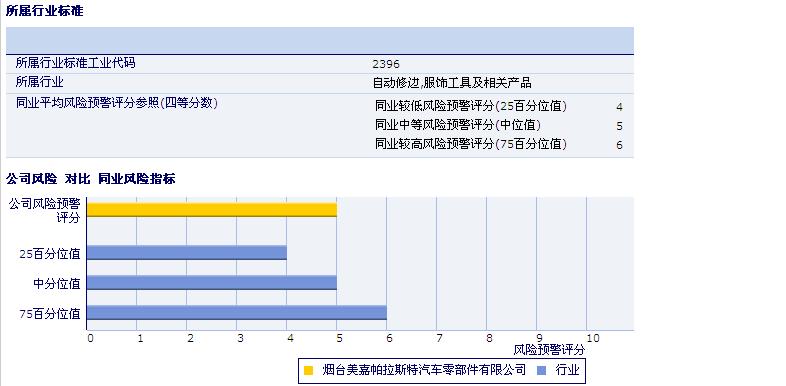This screenshot has height=386, width=786.
Task: Click the 所属行业标准工业代码 row label
Action: [75, 63]
